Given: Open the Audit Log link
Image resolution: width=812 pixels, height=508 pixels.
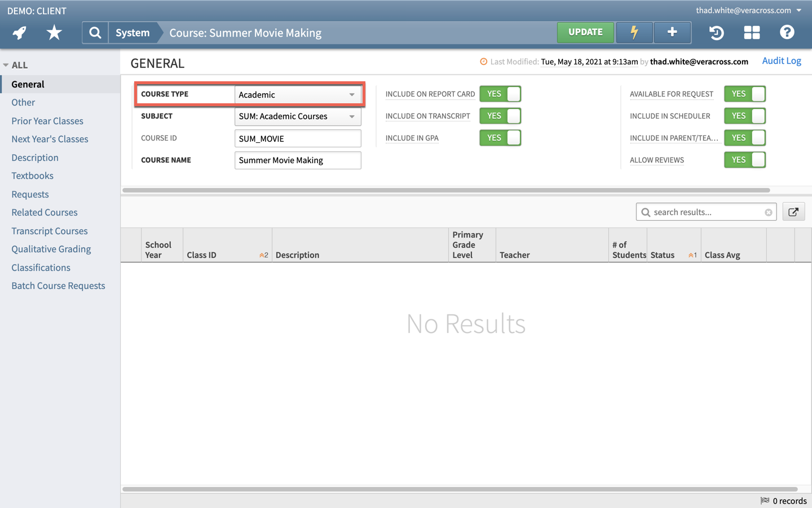Looking at the screenshot, I should (x=781, y=61).
